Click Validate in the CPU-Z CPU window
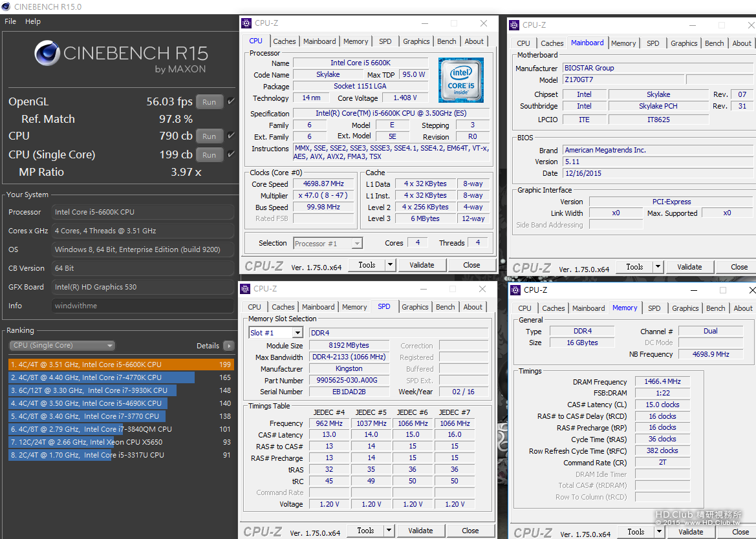This screenshot has height=539, width=756. tap(422, 265)
